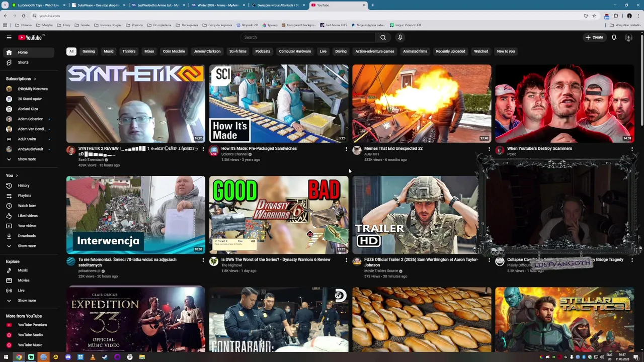Open options for When Youtubers Destroy Scammers
The width and height of the screenshot is (644, 362).
pyautogui.click(x=632, y=149)
